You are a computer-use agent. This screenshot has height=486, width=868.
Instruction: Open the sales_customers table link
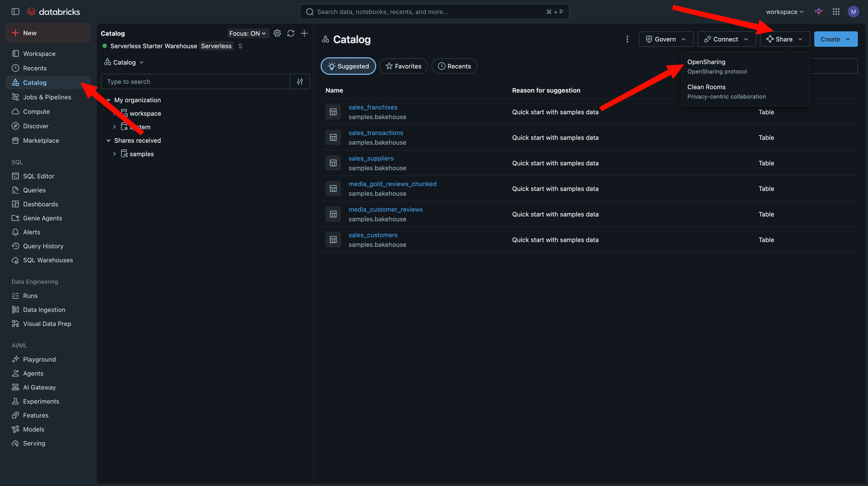(x=373, y=235)
